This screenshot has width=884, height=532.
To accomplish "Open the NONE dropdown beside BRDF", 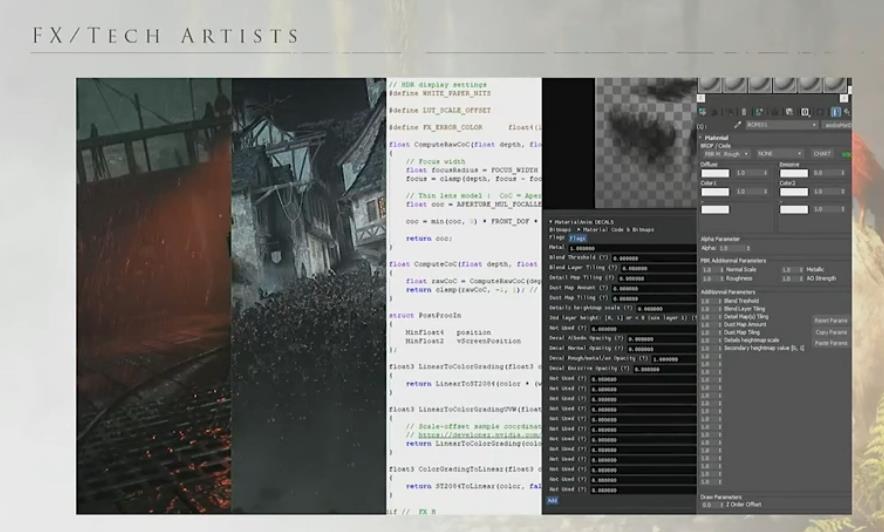I will coord(779,154).
